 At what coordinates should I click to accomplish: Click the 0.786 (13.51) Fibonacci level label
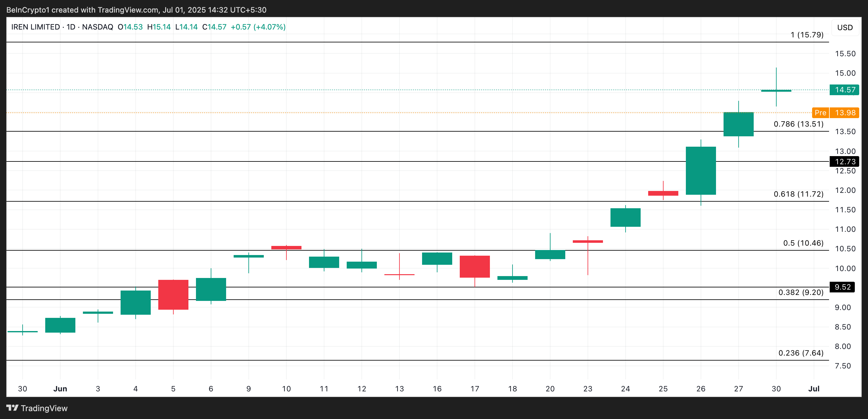(798, 124)
